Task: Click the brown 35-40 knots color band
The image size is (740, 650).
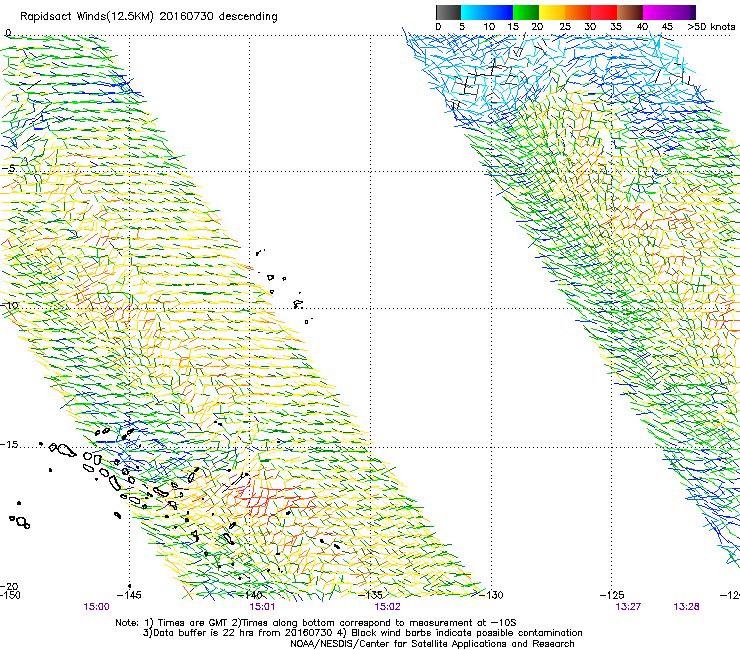Action: point(630,12)
